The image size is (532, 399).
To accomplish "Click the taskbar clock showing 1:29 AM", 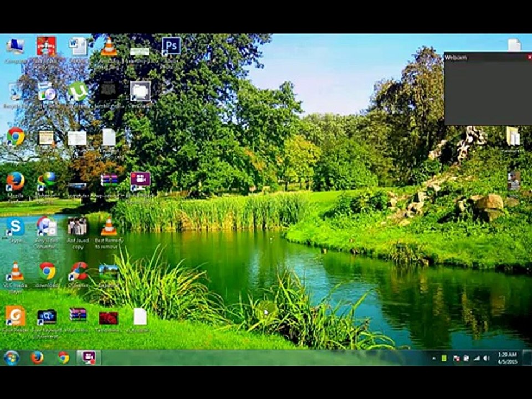I will click(508, 359).
